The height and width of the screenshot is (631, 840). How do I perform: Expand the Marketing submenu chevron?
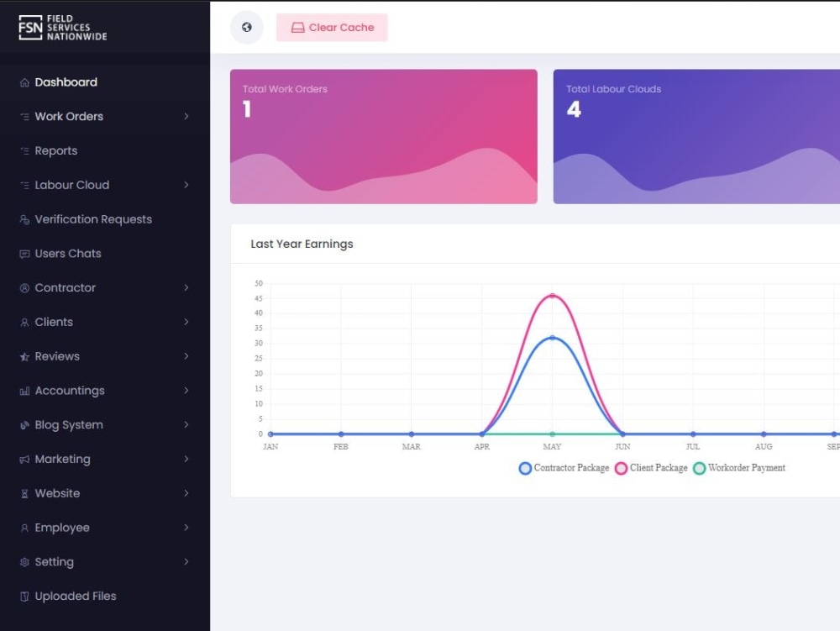tap(186, 459)
